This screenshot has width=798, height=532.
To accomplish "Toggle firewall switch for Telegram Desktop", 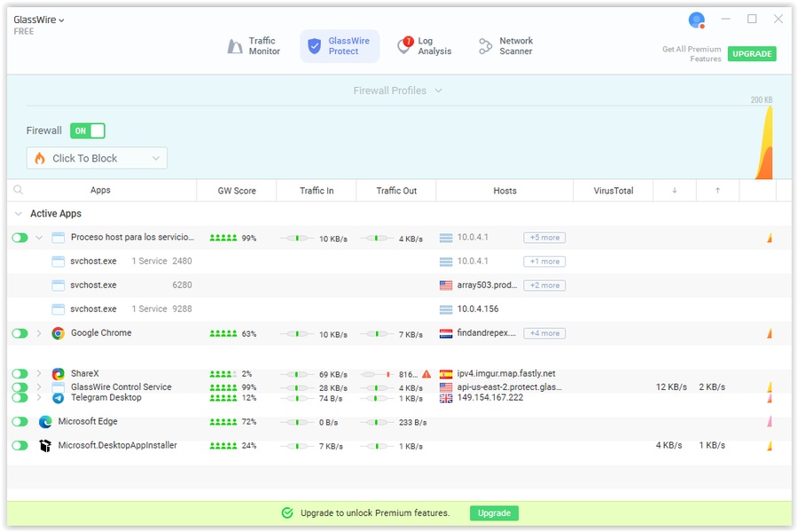I will click(20, 398).
